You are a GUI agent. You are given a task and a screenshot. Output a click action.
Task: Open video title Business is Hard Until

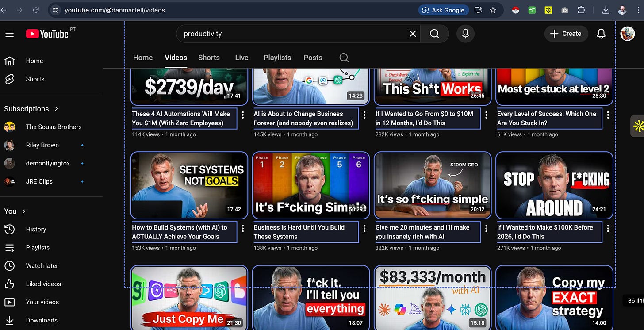click(306, 232)
